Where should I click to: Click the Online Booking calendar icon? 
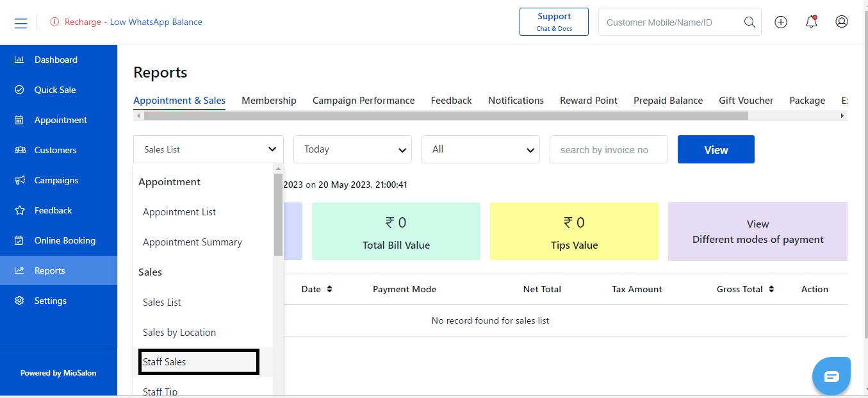click(x=19, y=240)
